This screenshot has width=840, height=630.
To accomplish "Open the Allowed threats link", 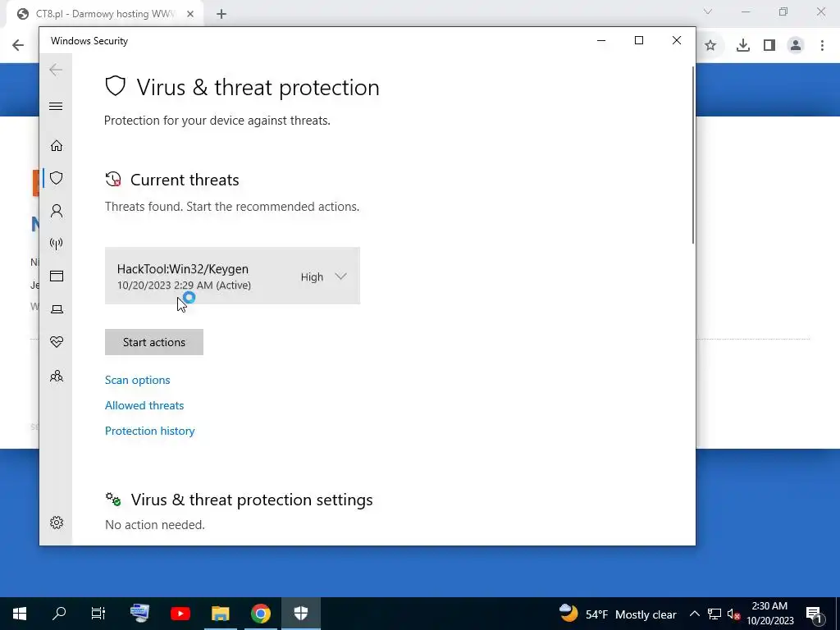I will pyautogui.click(x=144, y=405).
